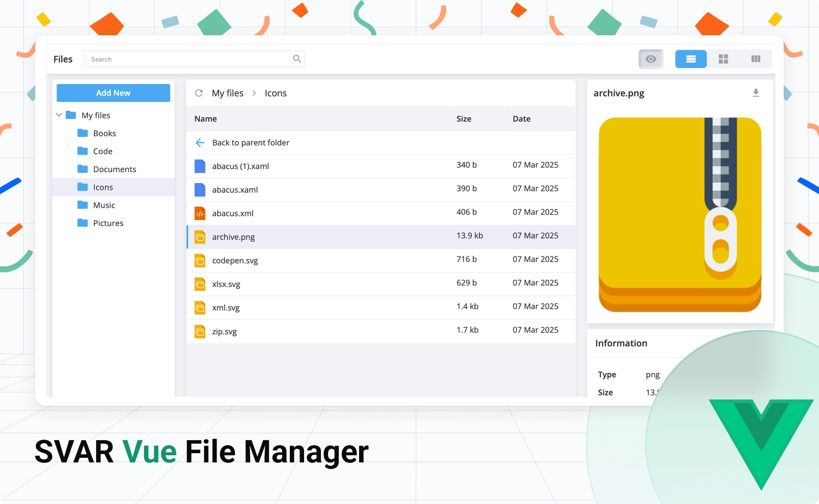
Task: Click the Documents folder icon
Action: click(83, 169)
